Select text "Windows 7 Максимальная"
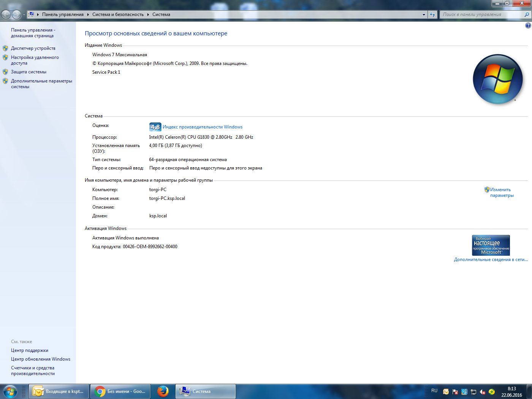This screenshot has height=399, width=532. pos(120,55)
